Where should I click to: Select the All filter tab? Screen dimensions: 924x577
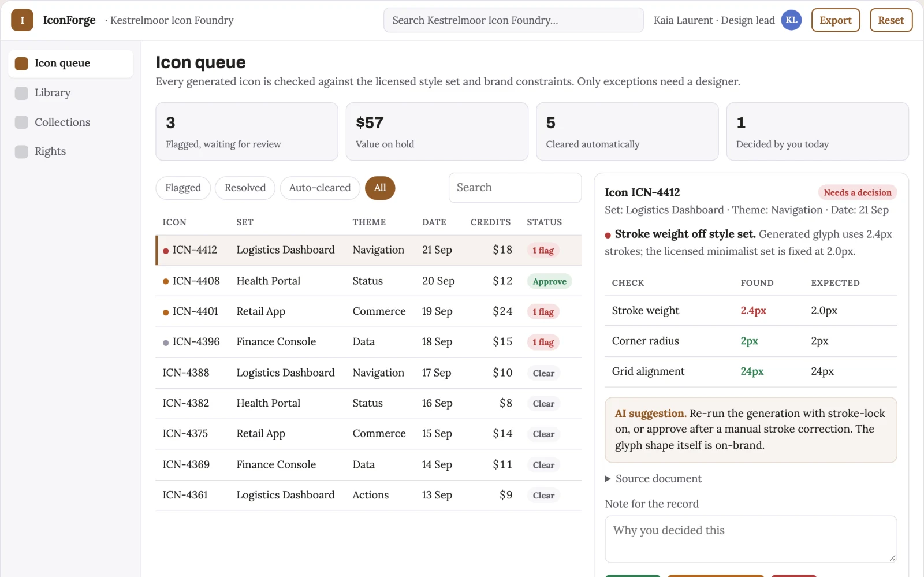380,188
